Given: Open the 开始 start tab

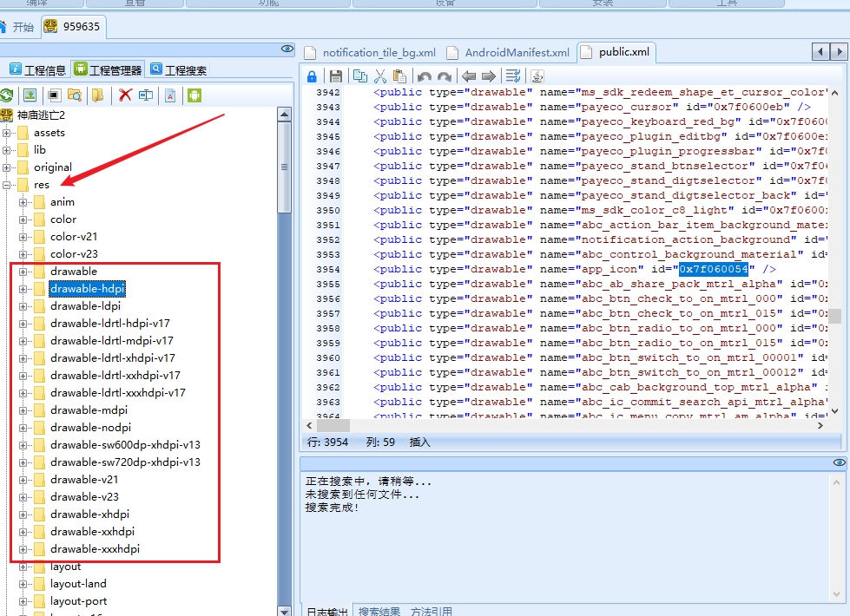Looking at the screenshot, I should pyautogui.click(x=17, y=27).
